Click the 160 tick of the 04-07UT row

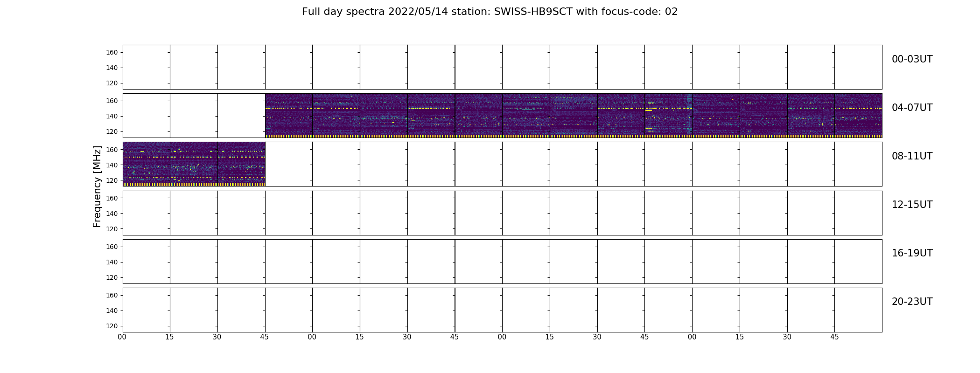click(112, 101)
